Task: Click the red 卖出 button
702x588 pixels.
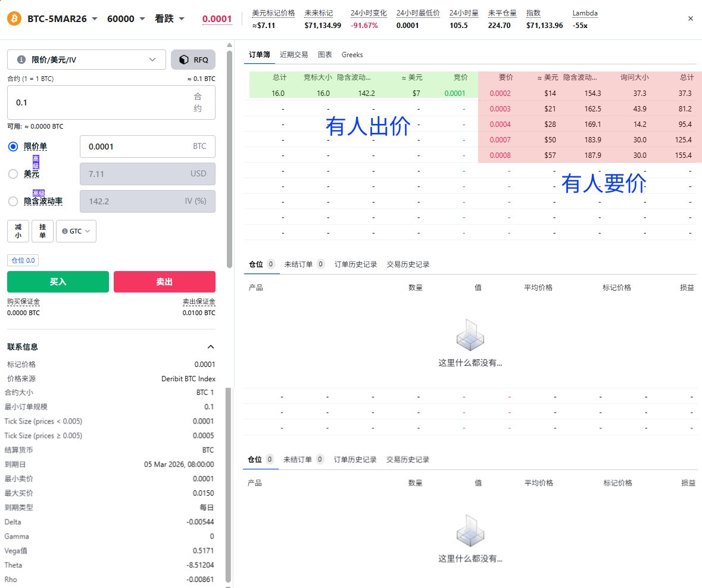Action: click(x=164, y=282)
